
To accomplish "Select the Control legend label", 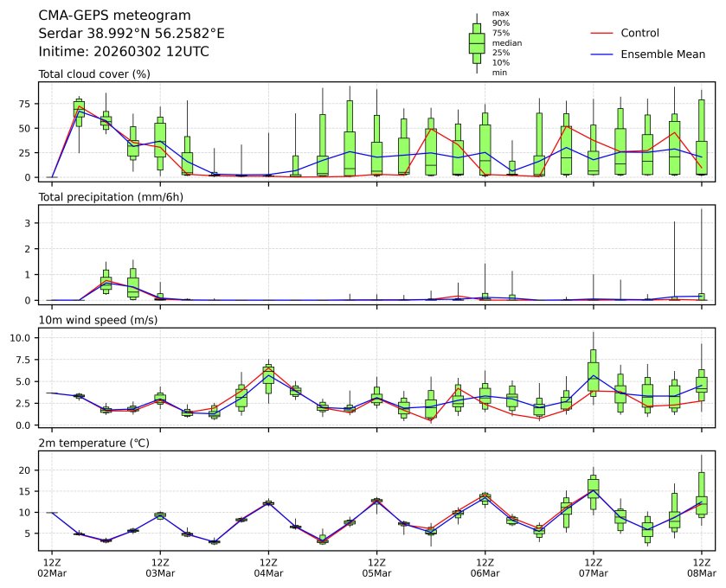I will pos(640,33).
